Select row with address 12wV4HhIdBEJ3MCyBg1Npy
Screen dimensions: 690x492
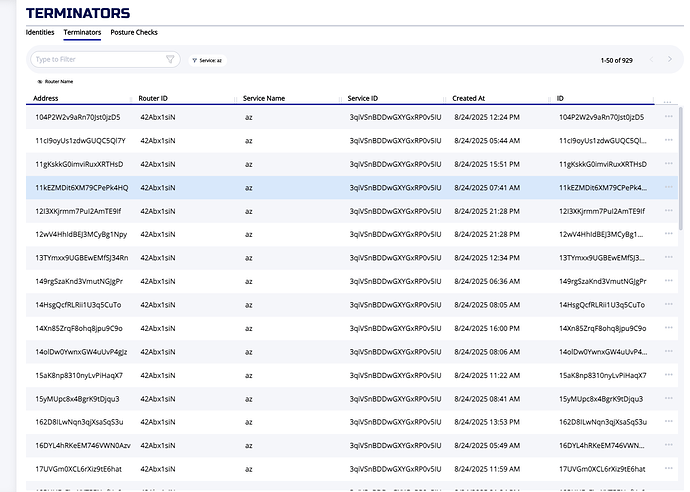pyautogui.click(x=81, y=234)
